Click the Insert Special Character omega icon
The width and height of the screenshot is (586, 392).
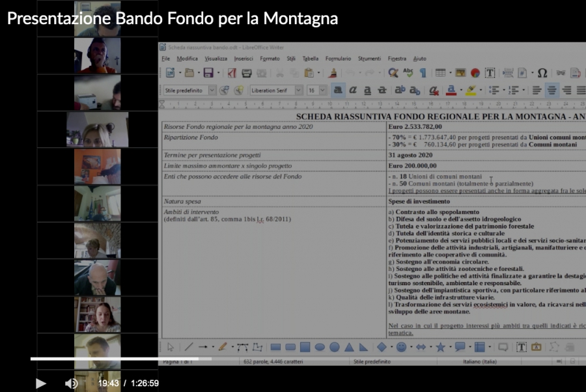tap(542, 73)
